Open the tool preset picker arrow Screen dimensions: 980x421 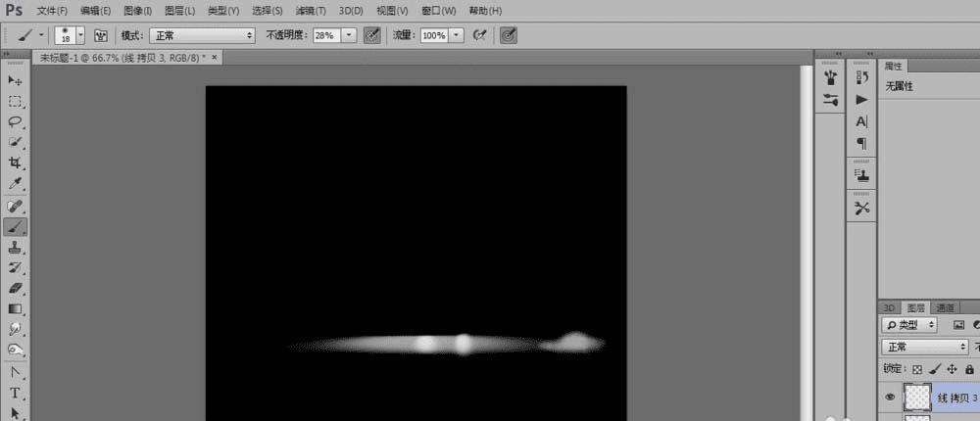pos(41,35)
